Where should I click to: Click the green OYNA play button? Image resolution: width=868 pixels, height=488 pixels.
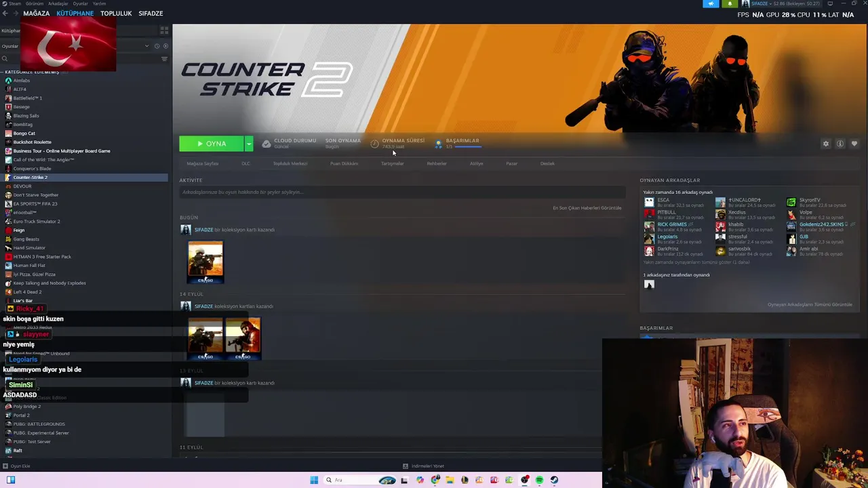212,144
